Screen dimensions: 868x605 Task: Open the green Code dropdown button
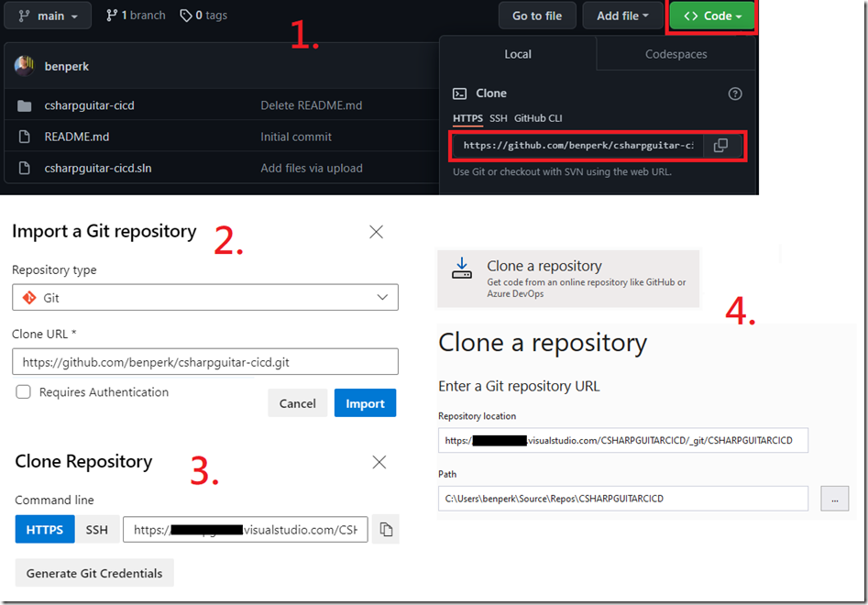click(712, 16)
